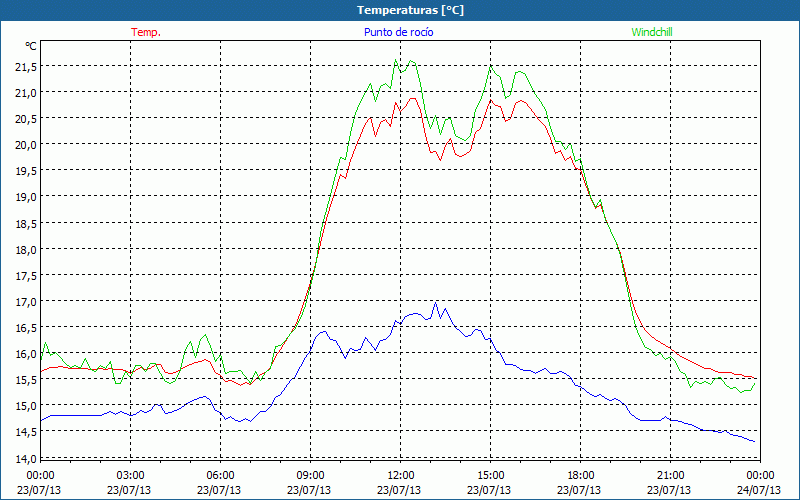Screen dimensions: 800x500
Task: Click the Temperaturas [°C] chart title
Action: point(410,10)
